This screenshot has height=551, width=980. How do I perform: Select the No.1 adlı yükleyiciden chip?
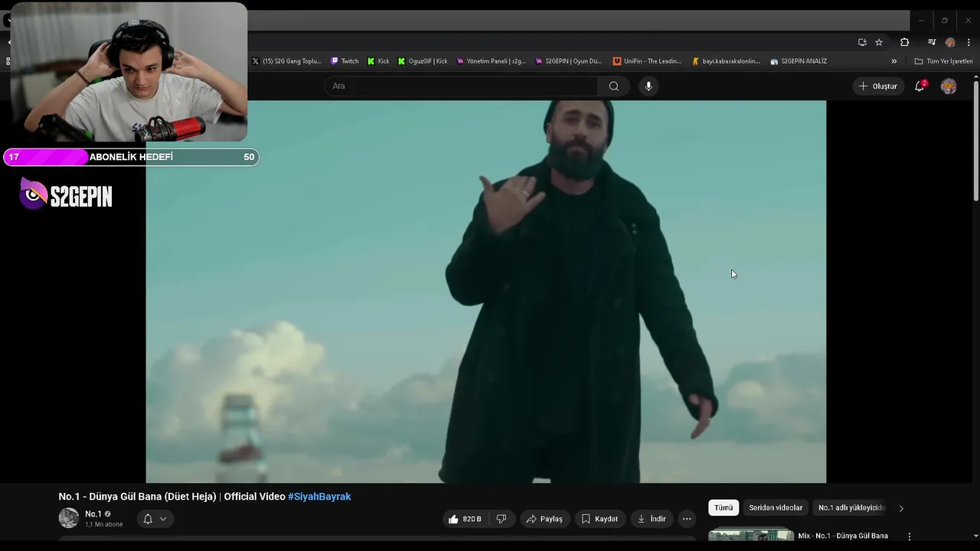tap(851, 508)
